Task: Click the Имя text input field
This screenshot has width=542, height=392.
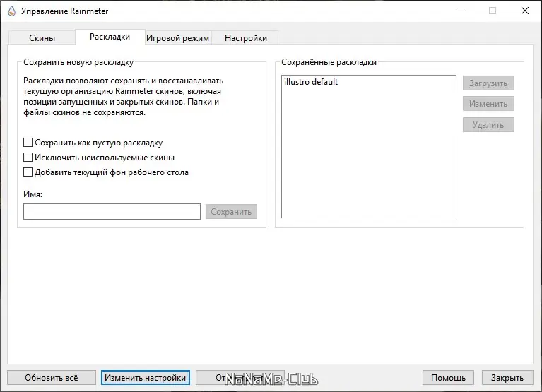Action: point(112,211)
